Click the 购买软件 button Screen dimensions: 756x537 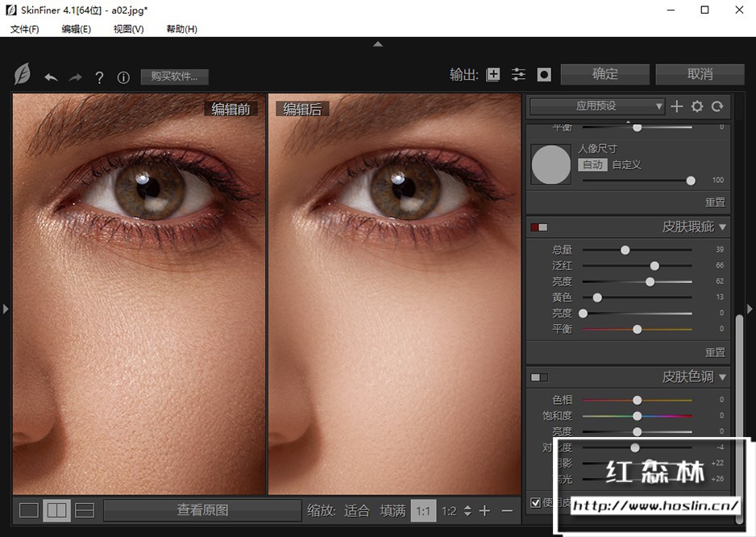[174, 77]
